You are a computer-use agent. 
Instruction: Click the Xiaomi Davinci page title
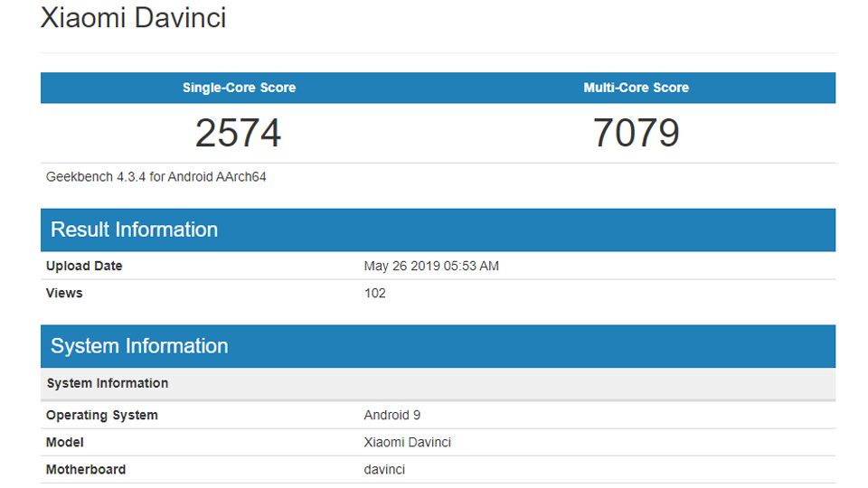(133, 18)
